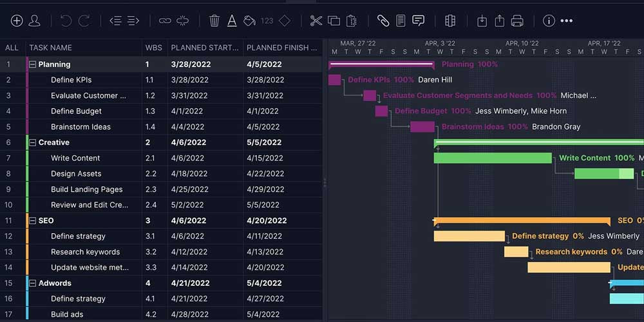Click the paperclip attachment icon

pyautogui.click(x=383, y=21)
